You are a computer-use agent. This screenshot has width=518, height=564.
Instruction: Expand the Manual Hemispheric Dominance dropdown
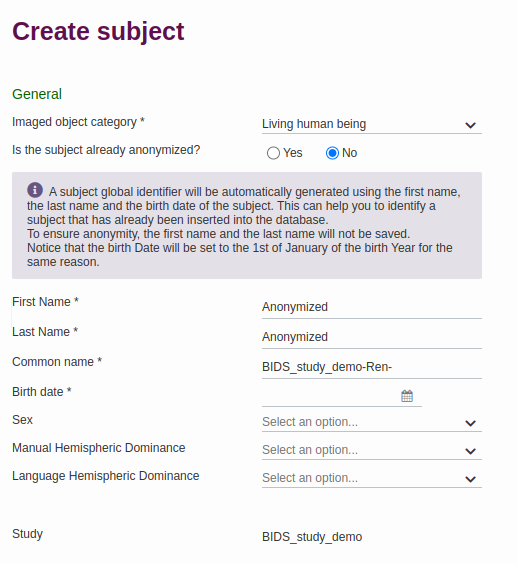click(x=372, y=450)
